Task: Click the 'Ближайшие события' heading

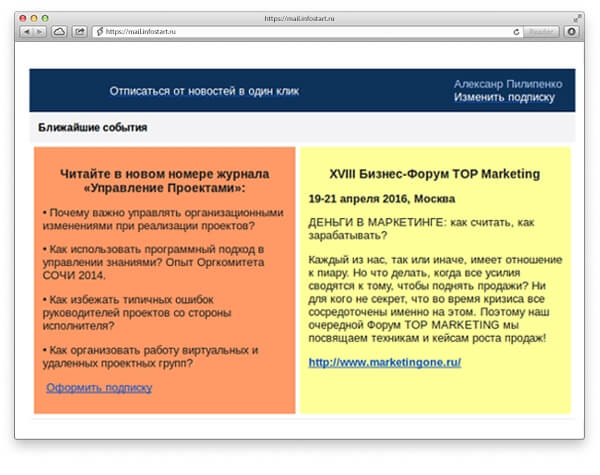Action: coord(93,127)
